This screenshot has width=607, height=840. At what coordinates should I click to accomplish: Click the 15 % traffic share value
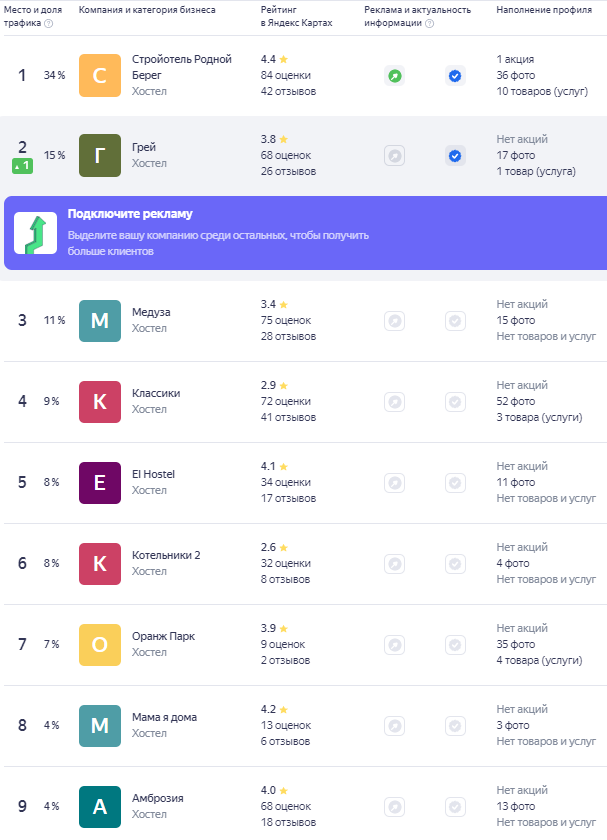point(55,155)
